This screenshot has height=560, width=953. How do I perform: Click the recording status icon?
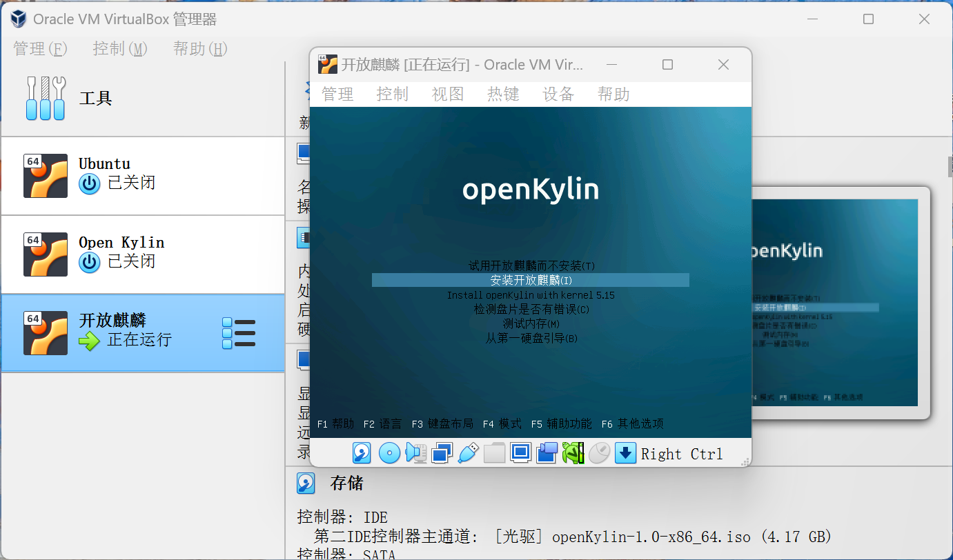tap(547, 453)
